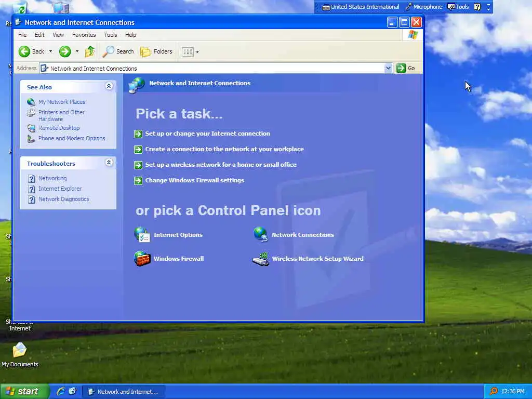Open My Network Places link

click(x=62, y=102)
